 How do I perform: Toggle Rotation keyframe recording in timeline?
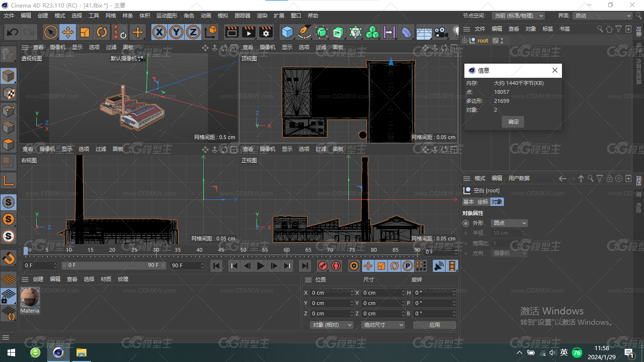[x=394, y=266]
